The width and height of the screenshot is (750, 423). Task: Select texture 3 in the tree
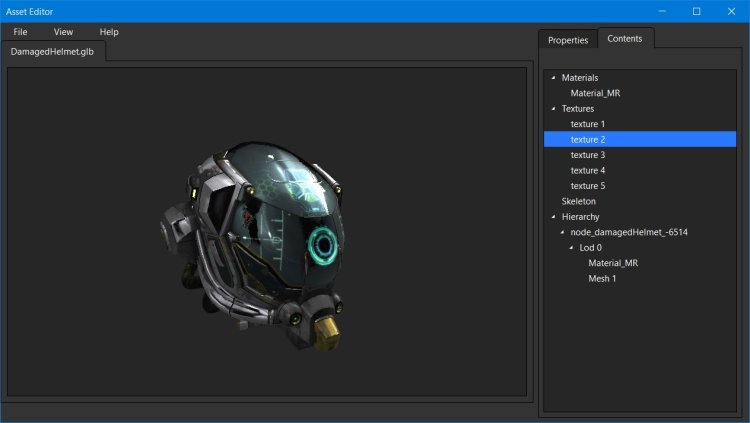[587, 155]
